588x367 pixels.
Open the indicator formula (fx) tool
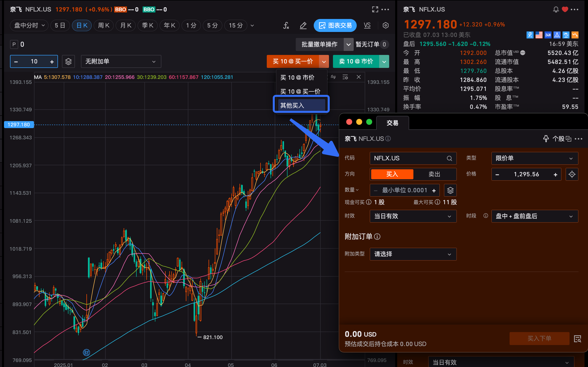pyautogui.click(x=286, y=25)
